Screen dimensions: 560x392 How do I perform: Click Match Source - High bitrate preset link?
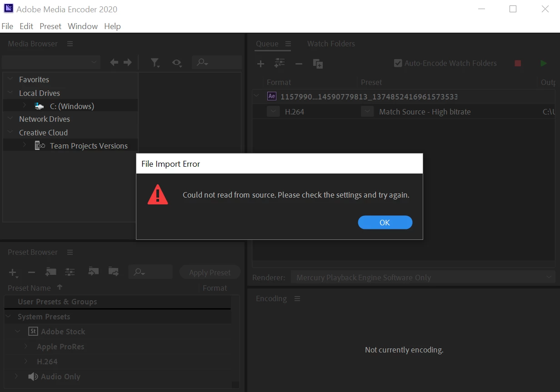pyautogui.click(x=425, y=112)
